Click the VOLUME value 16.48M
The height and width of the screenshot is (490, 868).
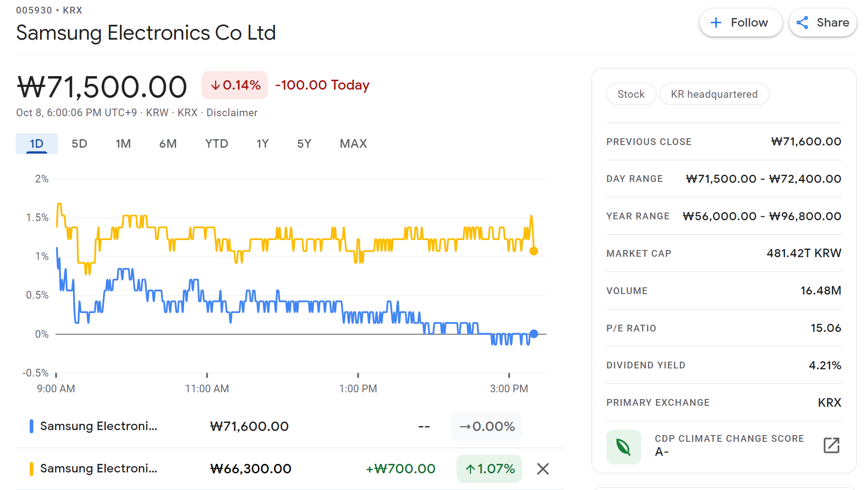click(x=821, y=290)
